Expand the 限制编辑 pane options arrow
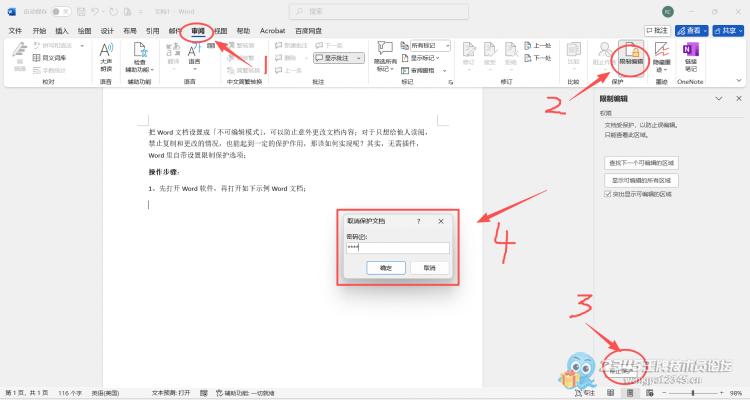 coord(718,100)
